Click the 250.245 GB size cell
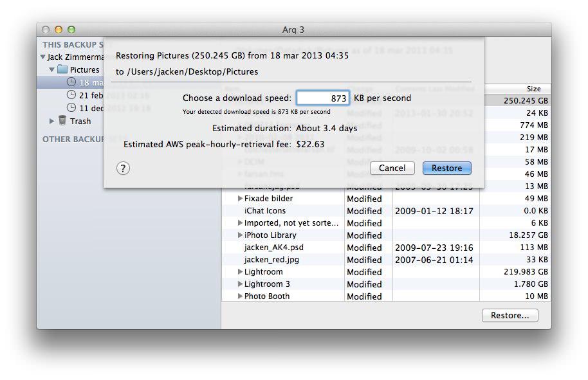Viewport: 588px width, 380px height. coord(526,100)
